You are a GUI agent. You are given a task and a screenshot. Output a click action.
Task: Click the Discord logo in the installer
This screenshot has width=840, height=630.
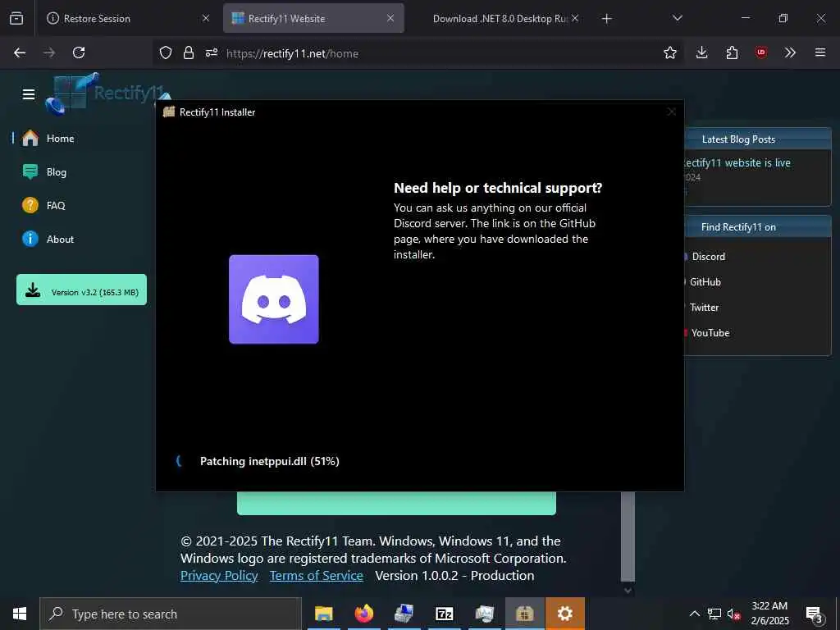click(274, 299)
